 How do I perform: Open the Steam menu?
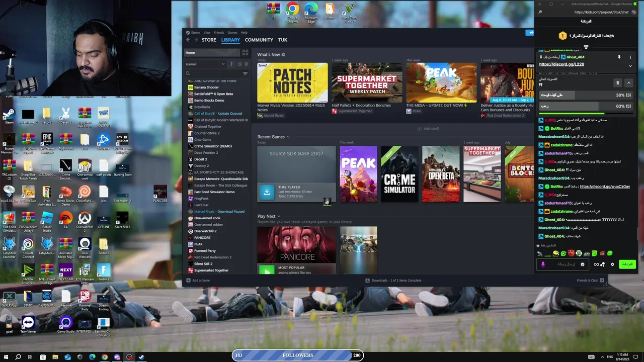(x=195, y=32)
